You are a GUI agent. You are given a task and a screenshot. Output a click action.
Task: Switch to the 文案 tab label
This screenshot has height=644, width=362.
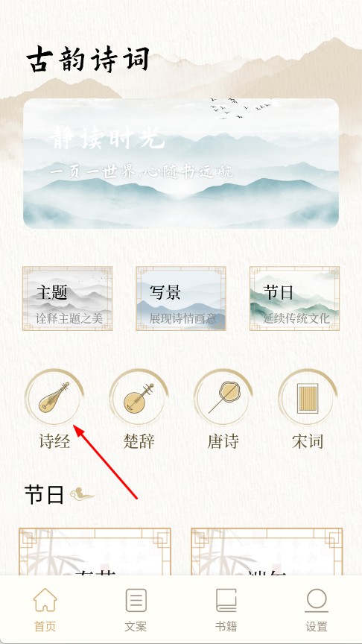coord(136,626)
